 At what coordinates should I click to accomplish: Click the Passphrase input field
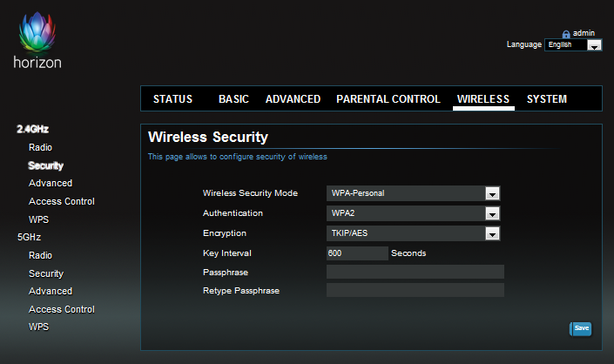(415, 272)
